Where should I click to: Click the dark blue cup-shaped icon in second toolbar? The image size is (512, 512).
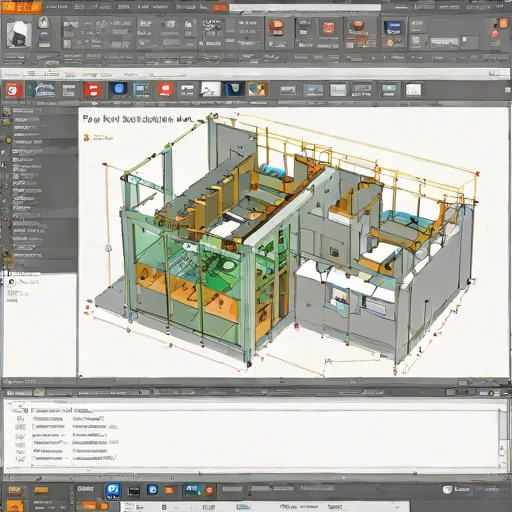235,89
